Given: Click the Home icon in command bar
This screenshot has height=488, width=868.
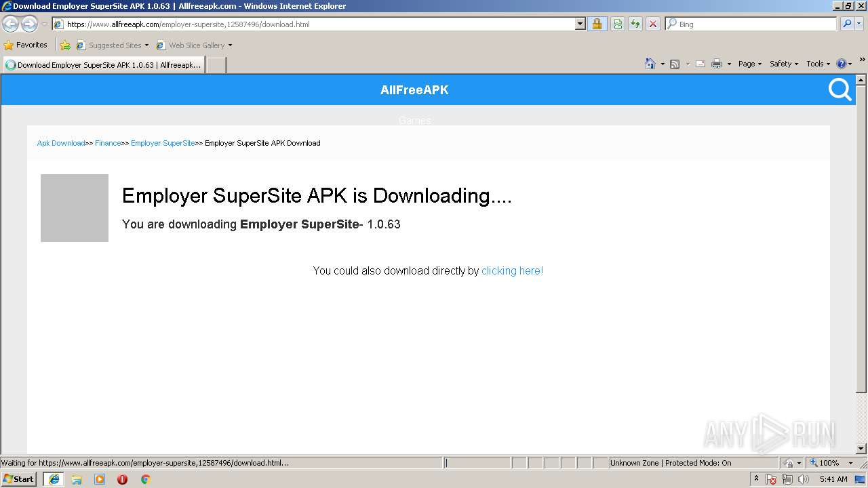Looking at the screenshot, I should 650,64.
